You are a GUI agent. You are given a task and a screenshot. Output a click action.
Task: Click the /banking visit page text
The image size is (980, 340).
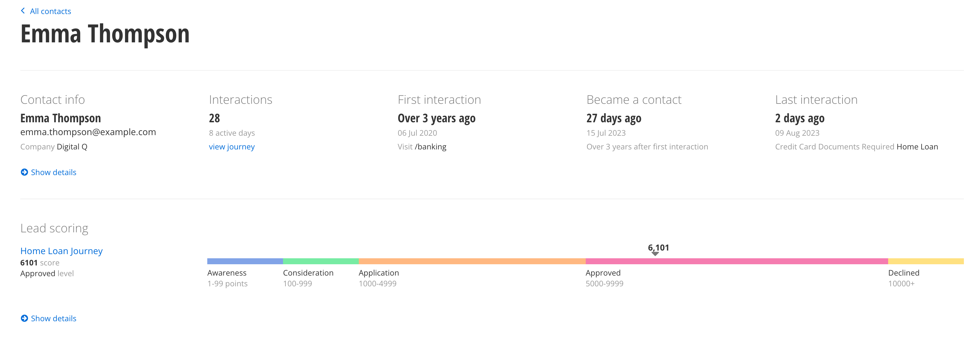(430, 147)
